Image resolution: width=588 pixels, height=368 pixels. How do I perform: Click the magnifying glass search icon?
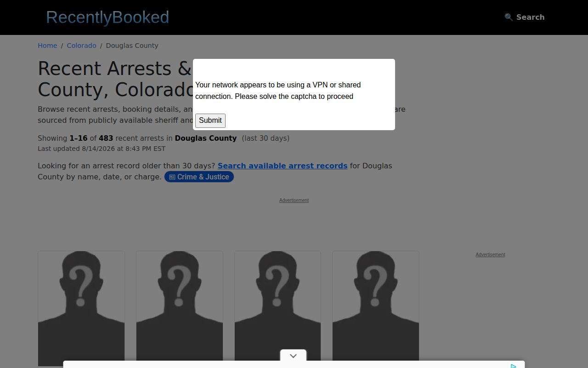click(x=509, y=17)
